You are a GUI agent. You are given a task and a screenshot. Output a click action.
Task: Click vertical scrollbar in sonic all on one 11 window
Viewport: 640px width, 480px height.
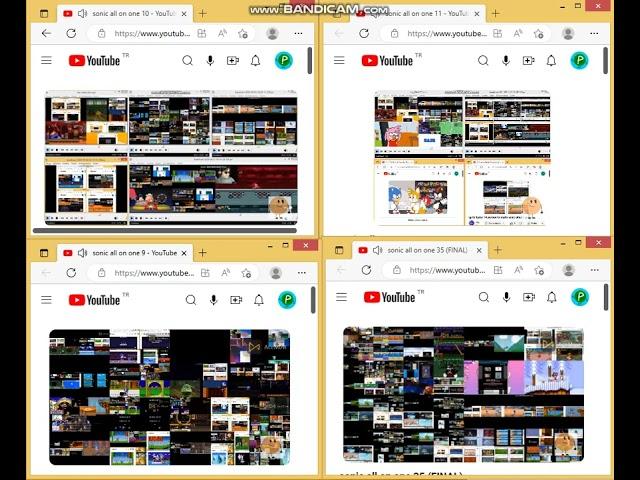pos(605,60)
